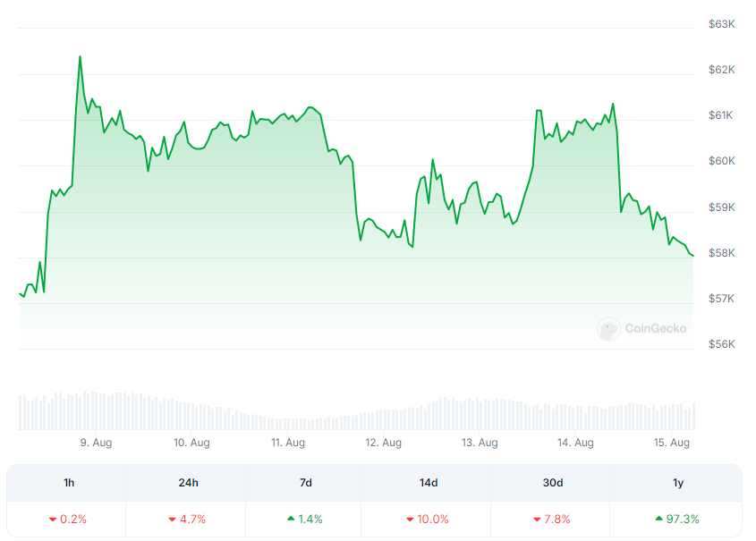Switch to the 7d period header
The width and height of the screenshot is (756, 541).
point(306,483)
